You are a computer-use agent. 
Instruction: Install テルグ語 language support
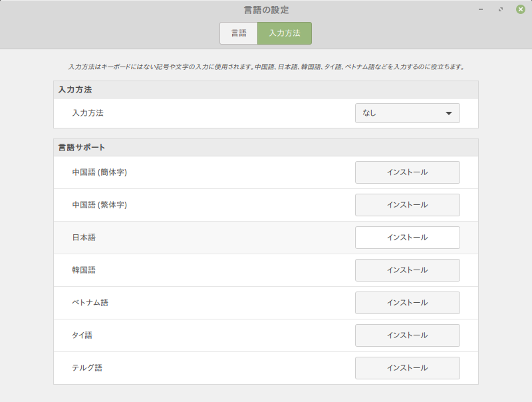tap(407, 368)
